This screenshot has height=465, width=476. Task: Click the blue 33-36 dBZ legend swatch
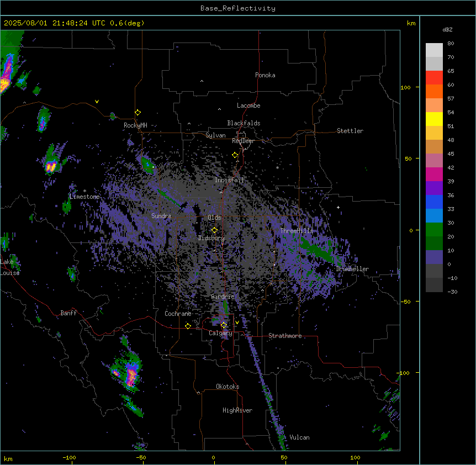[434, 202]
